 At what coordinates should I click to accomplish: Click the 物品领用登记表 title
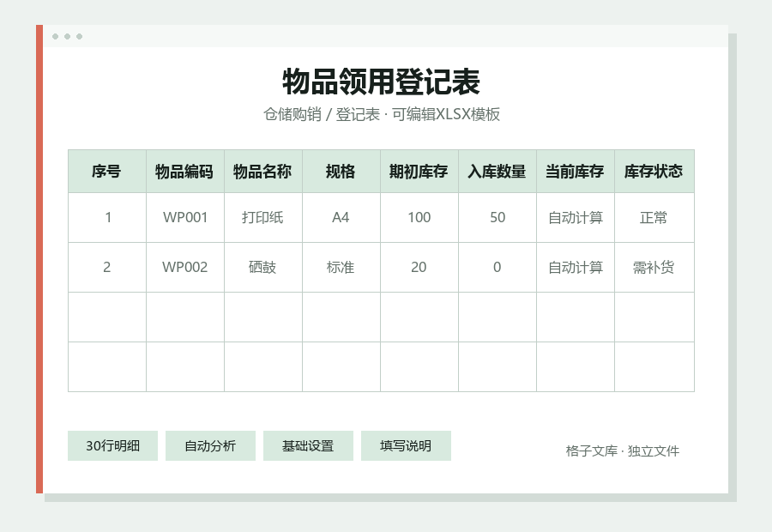381,82
